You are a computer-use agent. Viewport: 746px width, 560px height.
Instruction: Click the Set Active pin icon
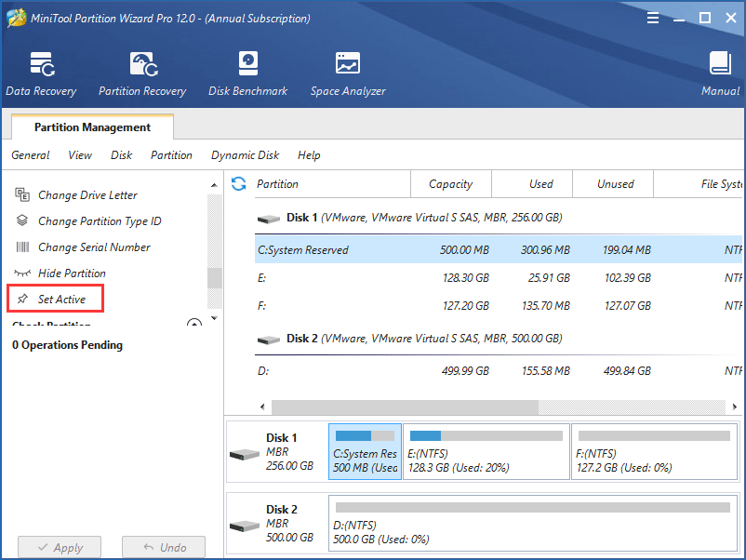(22, 298)
